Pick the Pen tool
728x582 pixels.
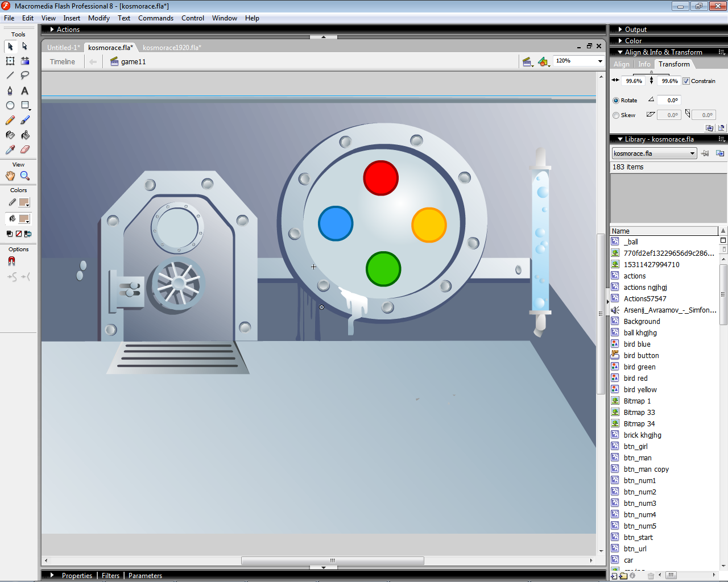[10, 91]
